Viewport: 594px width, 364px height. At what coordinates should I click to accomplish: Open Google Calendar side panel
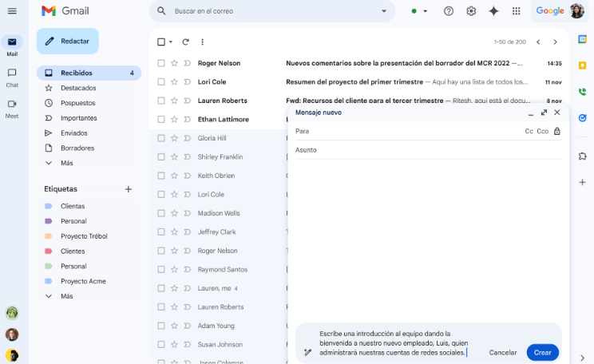(582, 39)
